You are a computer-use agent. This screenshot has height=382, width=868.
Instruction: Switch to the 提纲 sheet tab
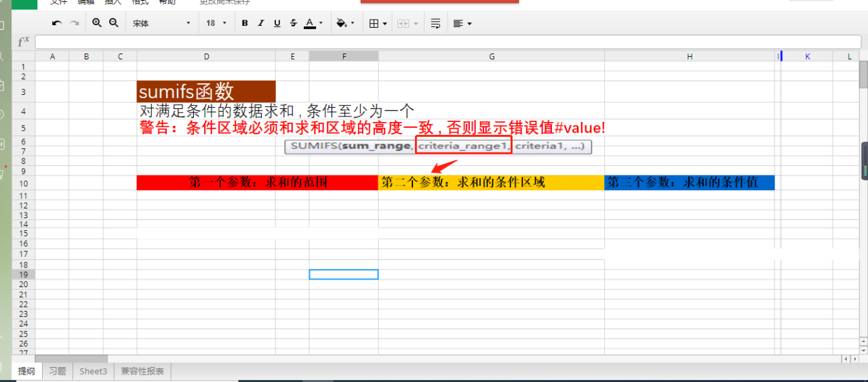26,371
